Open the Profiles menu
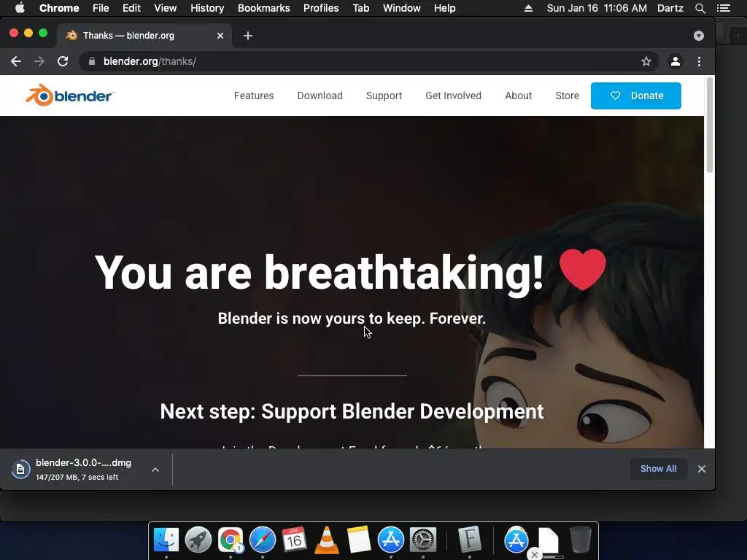The height and width of the screenshot is (560, 747). pyautogui.click(x=321, y=8)
